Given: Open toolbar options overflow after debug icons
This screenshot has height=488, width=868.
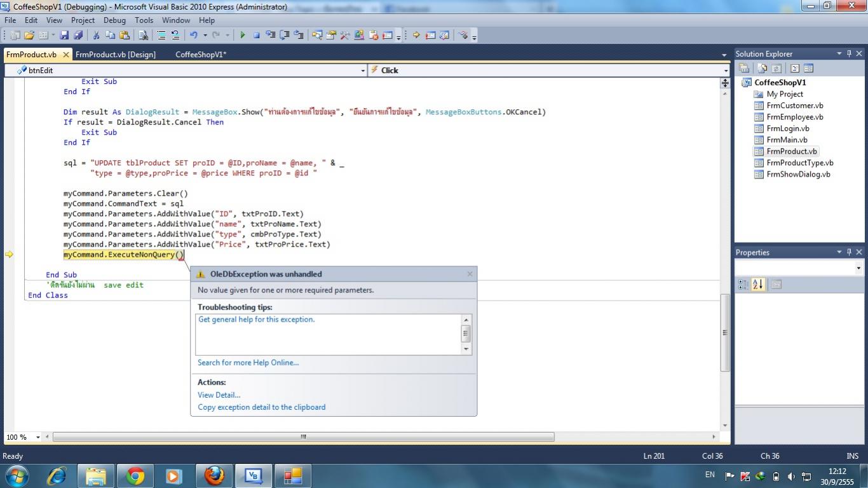Looking at the screenshot, I should [x=475, y=36].
